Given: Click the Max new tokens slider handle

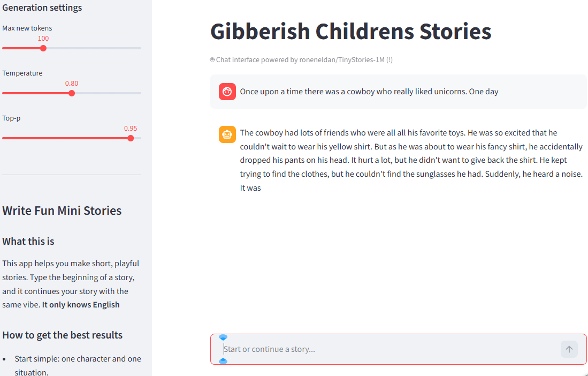Looking at the screenshot, I should tap(43, 48).
